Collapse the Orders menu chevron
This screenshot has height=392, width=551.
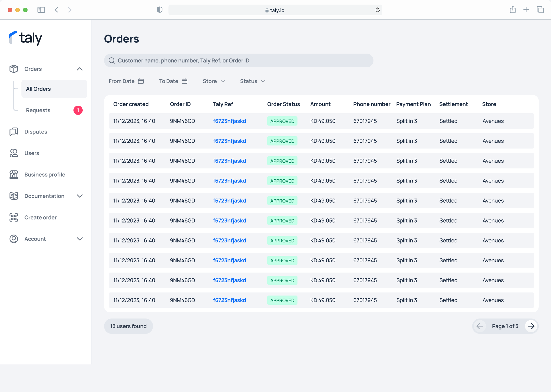click(x=80, y=69)
